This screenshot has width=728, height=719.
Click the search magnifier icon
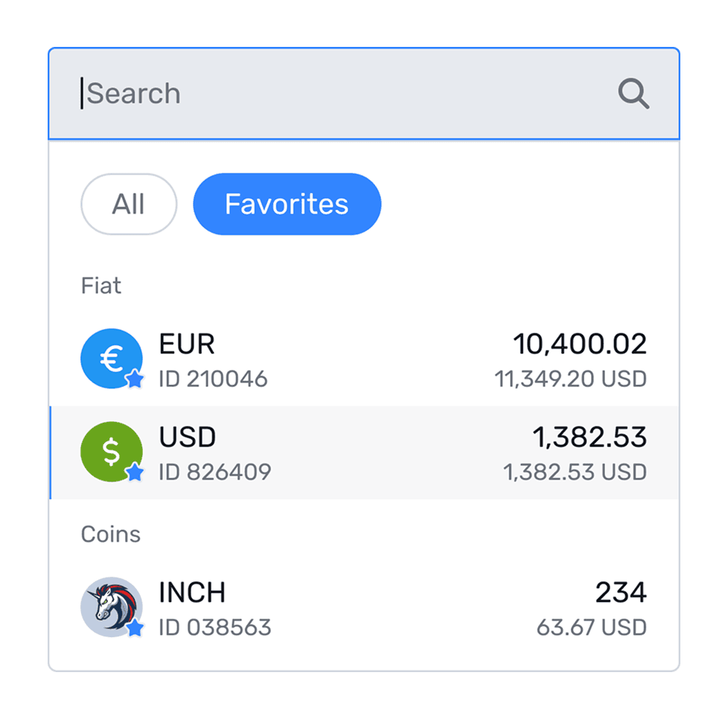click(633, 93)
